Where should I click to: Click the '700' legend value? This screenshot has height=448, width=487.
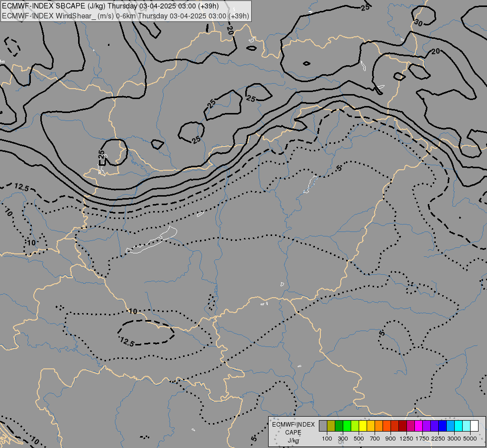click(x=375, y=439)
